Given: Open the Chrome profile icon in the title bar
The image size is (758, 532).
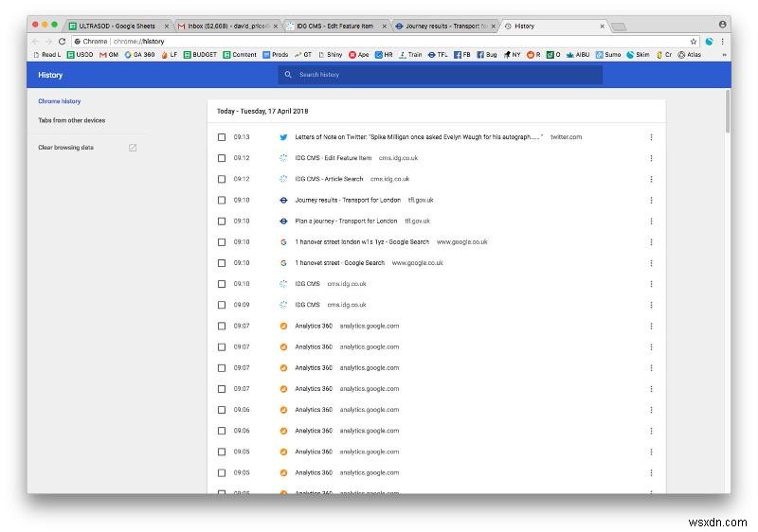Looking at the screenshot, I should click(723, 22).
